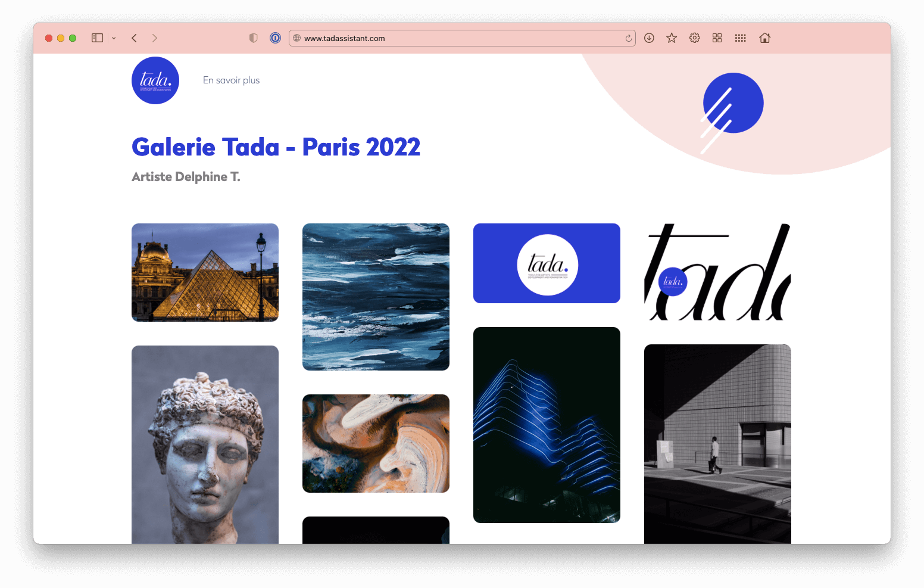Go back to the previous page
The image size is (924, 588).
point(135,38)
